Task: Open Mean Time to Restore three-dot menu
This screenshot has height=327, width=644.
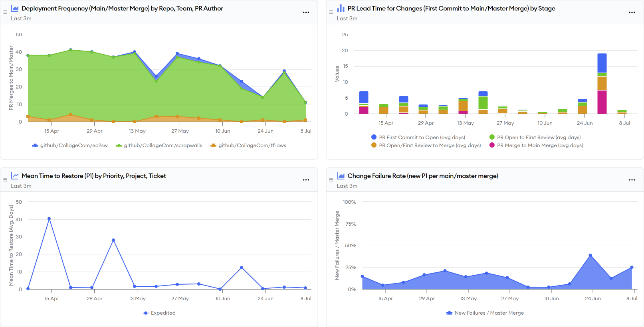Action: tap(306, 180)
